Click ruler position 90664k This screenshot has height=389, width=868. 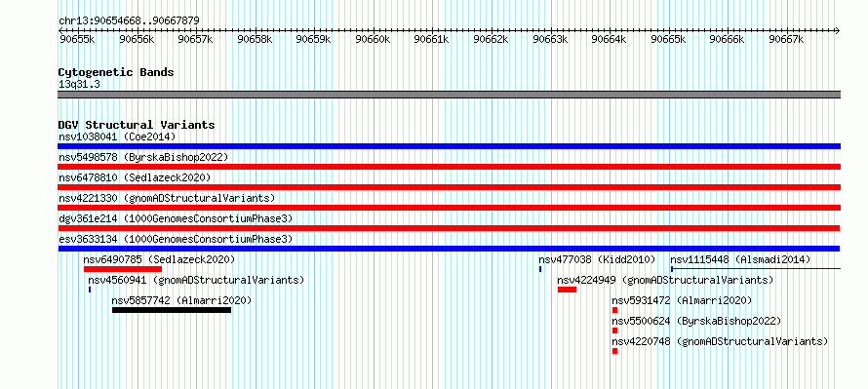coord(609,39)
